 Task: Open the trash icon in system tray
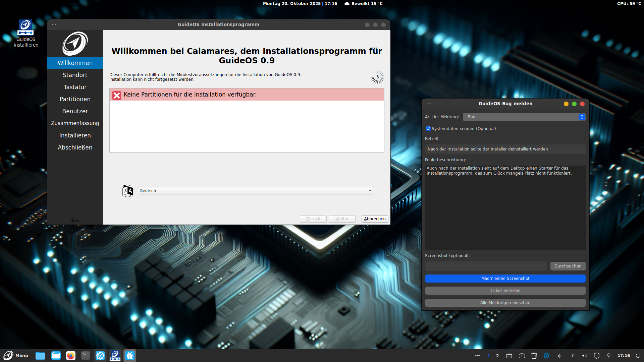pyautogui.click(x=534, y=356)
